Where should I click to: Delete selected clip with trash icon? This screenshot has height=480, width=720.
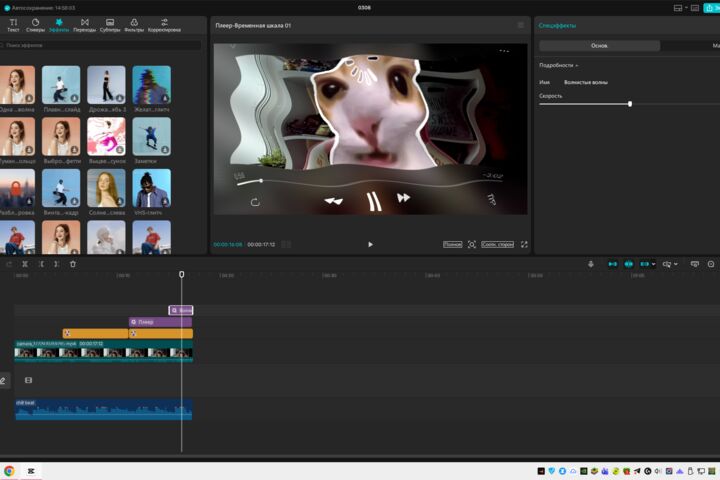coord(73,264)
